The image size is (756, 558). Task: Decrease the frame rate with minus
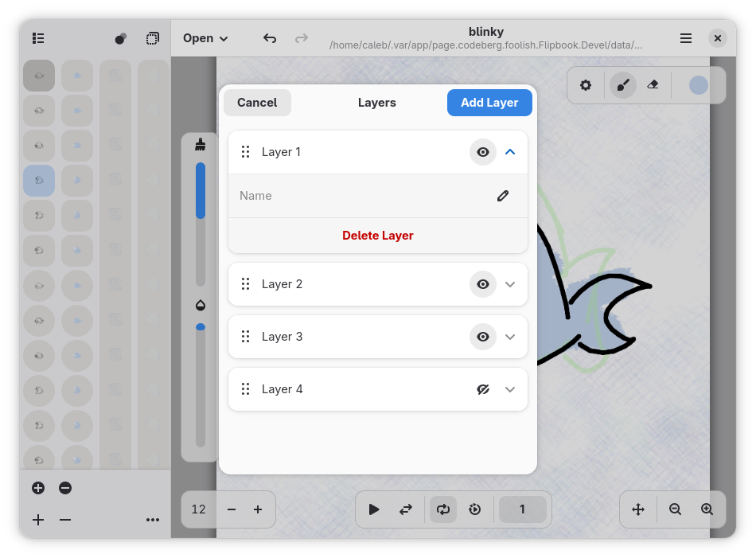click(232, 509)
